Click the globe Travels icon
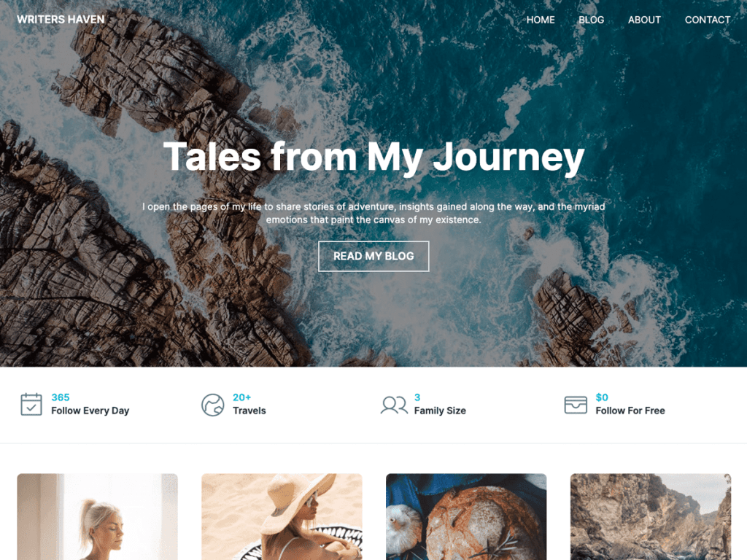This screenshot has width=747, height=560. pos(212,405)
